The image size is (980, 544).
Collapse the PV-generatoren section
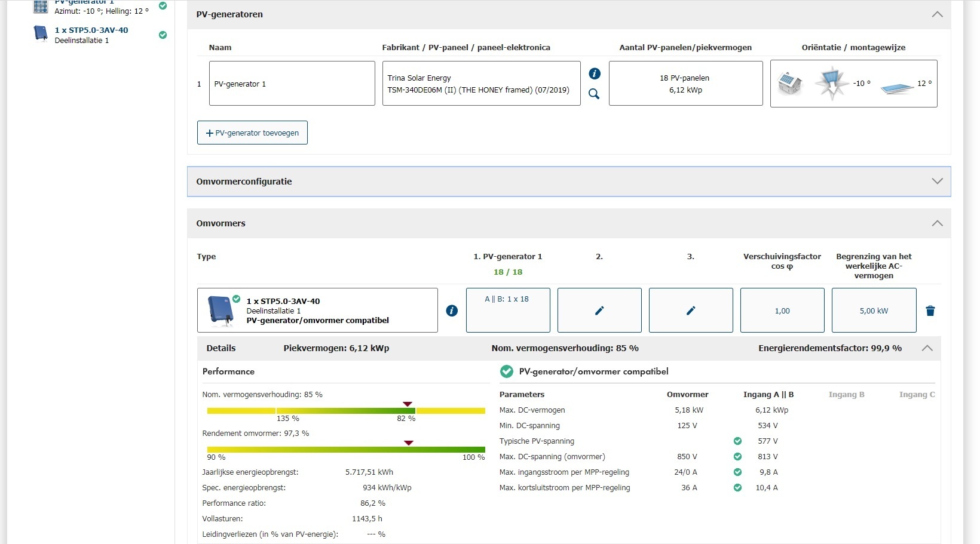937,14
